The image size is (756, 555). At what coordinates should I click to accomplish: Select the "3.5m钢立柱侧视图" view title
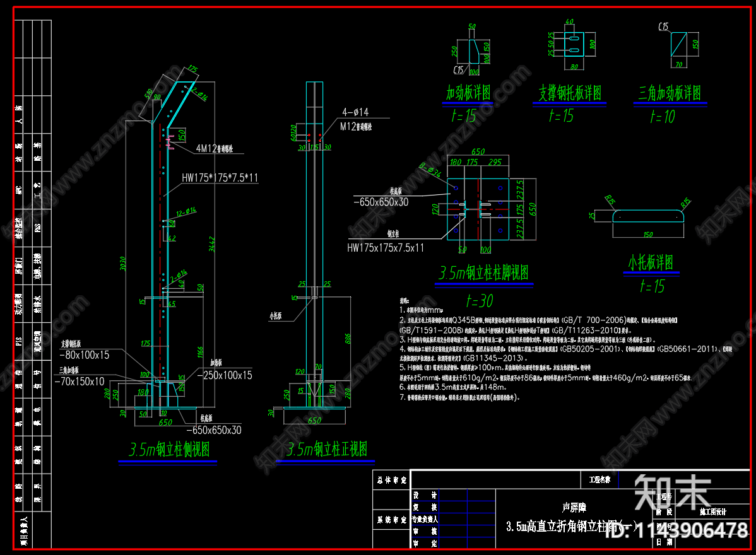(169, 450)
